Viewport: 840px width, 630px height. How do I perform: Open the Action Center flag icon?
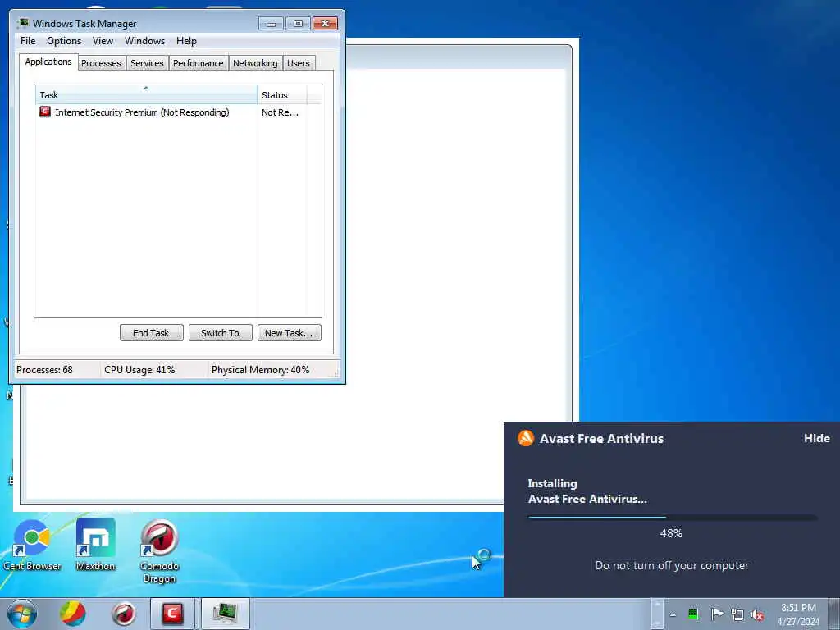coord(716,614)
